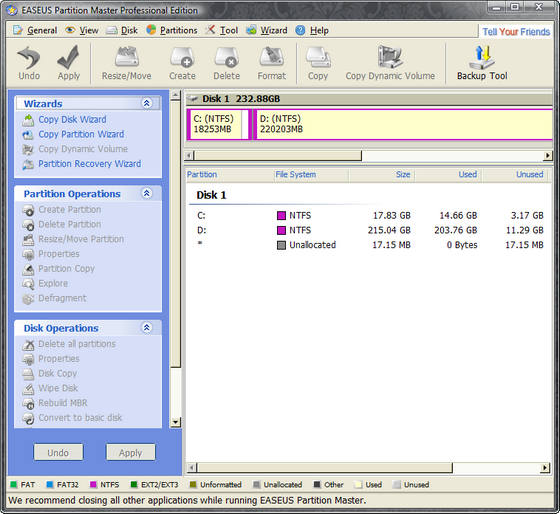This screenshot has width=560, height=514.
Task: Click the bottom Apply button in sidebar
Action: click(131, 453)
